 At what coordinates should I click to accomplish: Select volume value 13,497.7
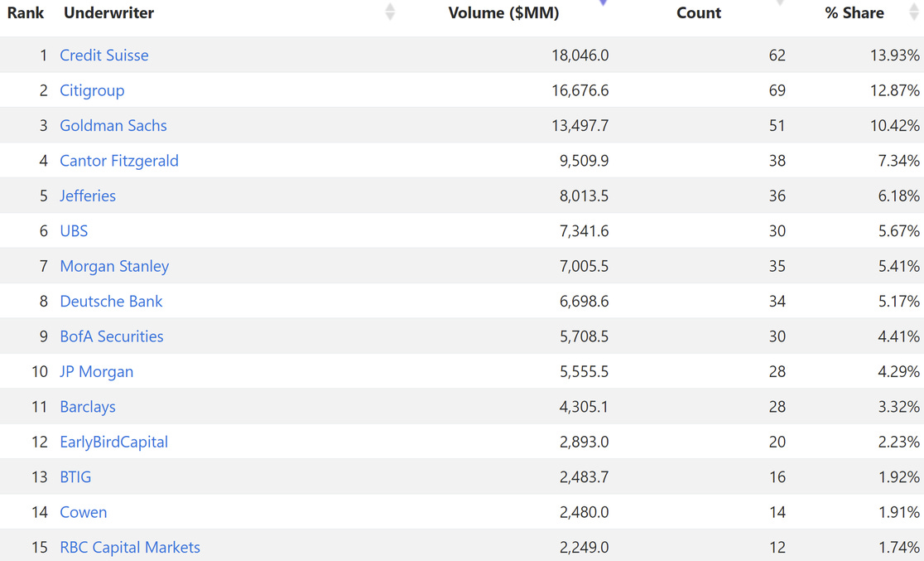pos(580,125)
